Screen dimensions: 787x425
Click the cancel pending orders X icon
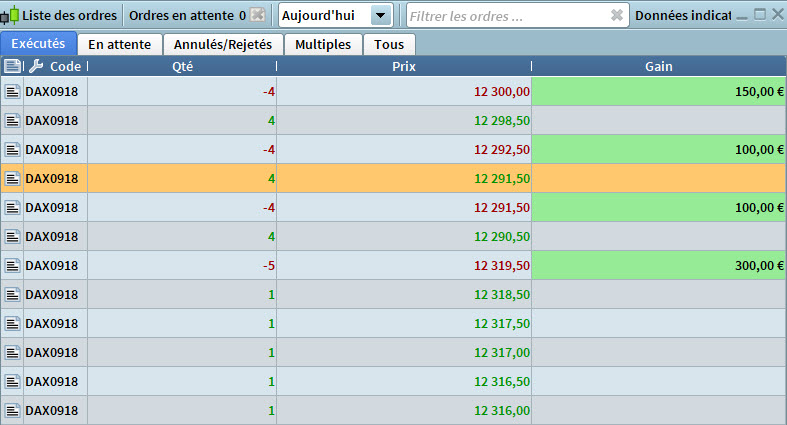pos(258,15)
